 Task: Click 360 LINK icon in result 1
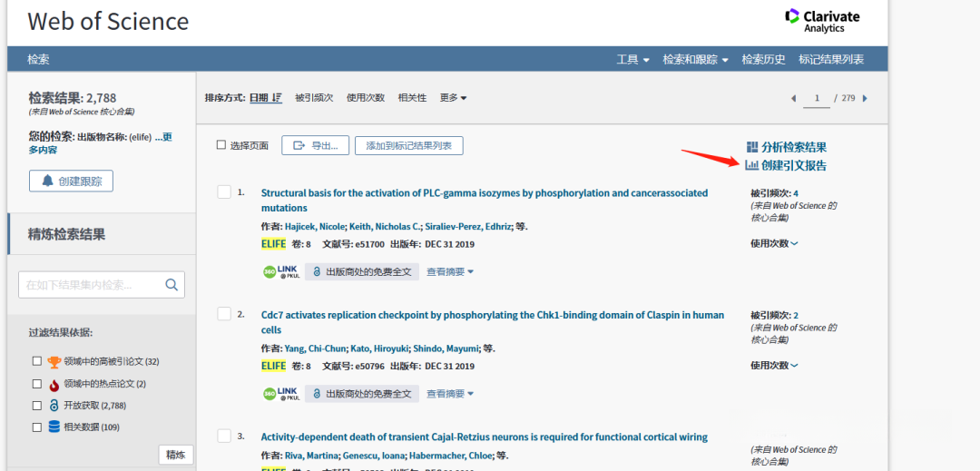(x=280, y=271)
